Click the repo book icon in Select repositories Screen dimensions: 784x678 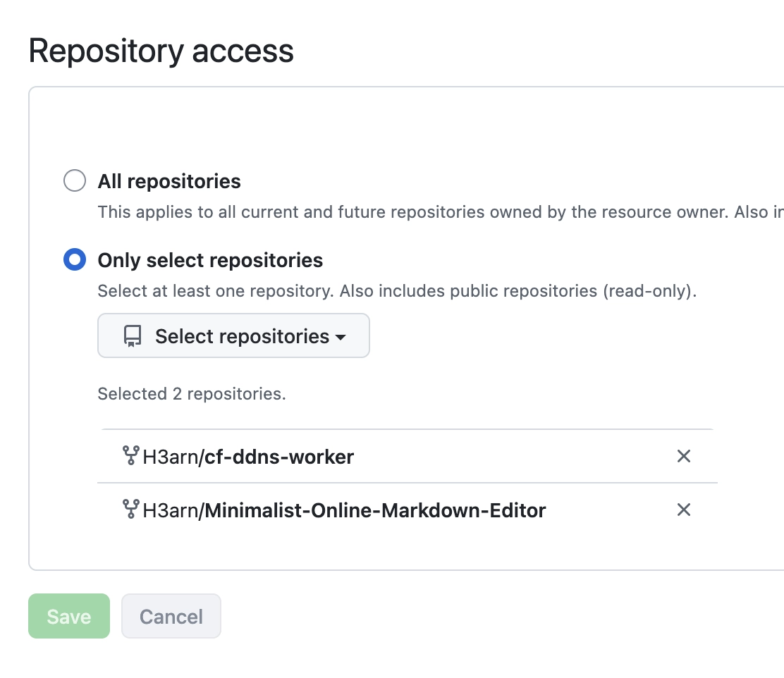[x=133, y=336]
